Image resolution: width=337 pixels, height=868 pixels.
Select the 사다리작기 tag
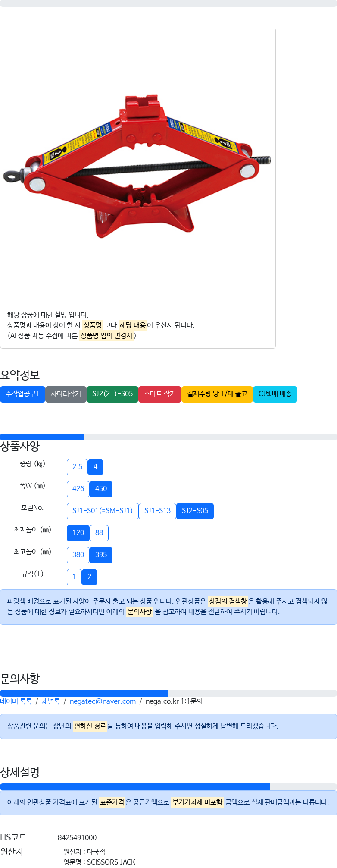[x=66, y=394]
